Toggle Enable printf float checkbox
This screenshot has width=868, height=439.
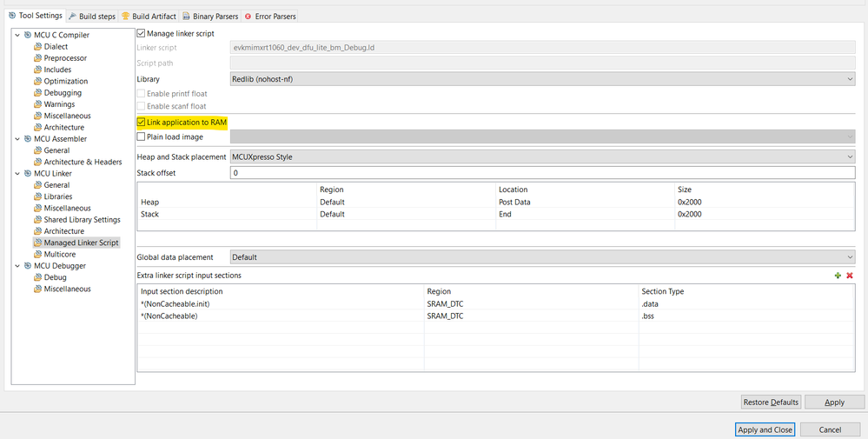tap(141, 94)
